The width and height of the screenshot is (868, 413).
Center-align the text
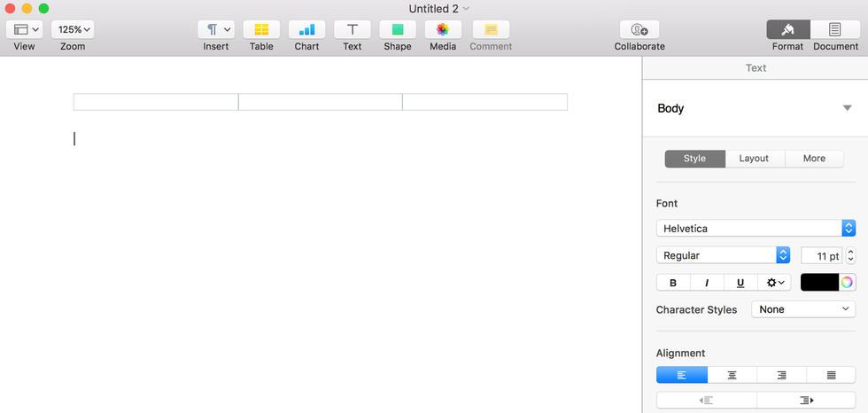tap(732, 375)
